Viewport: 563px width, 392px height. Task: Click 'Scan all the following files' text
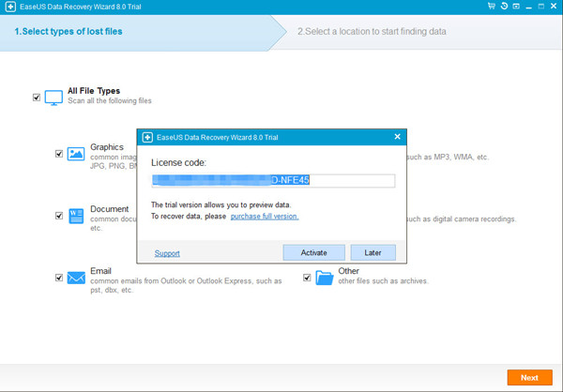coord(110,101)
